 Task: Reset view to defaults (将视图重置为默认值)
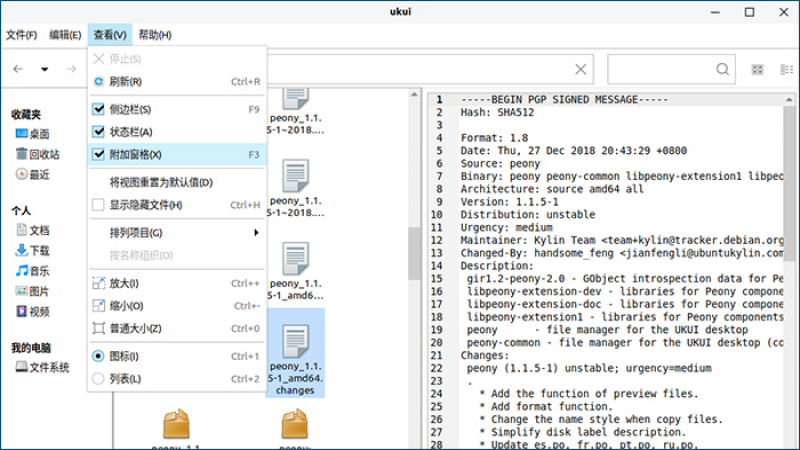(x=160, y=182)
